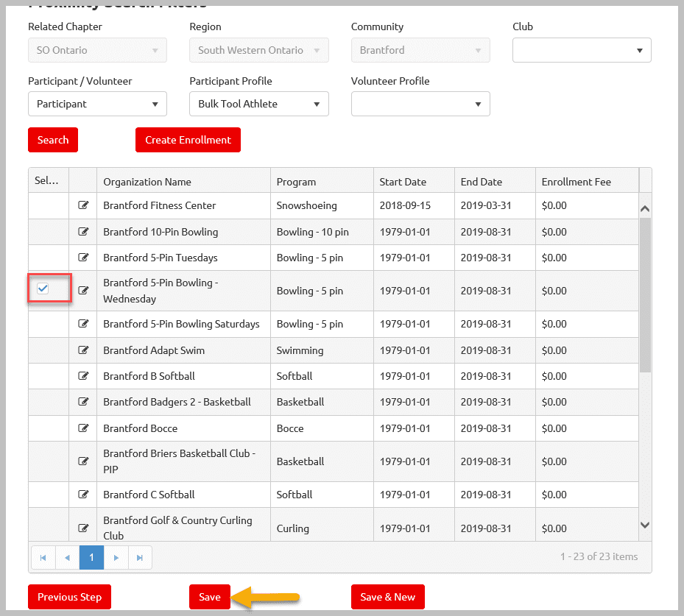Edit the Brantford Fitness Center row

click(x=83, y=205)
